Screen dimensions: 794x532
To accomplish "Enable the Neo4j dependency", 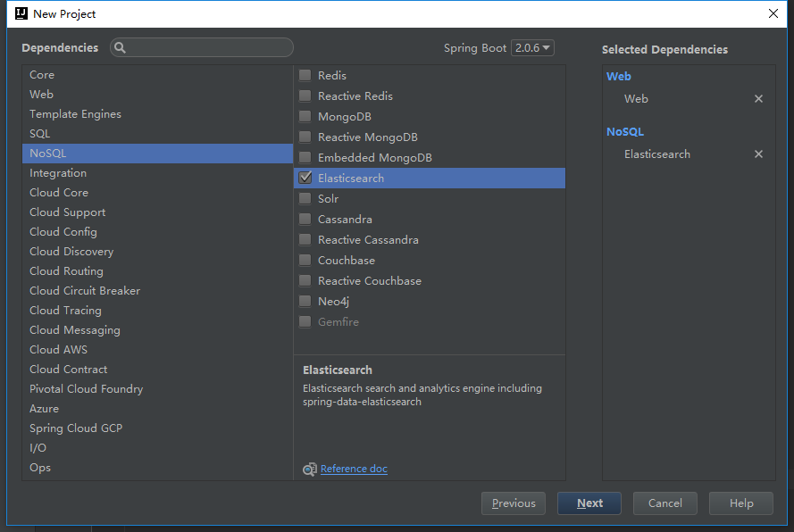I will 305,301.
